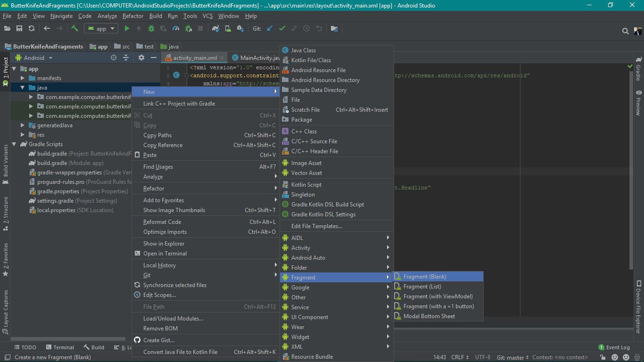Viewport: 644px width, 362px height.
Task: Click the Open folder toolbar icon
Action: click(7, 28)
